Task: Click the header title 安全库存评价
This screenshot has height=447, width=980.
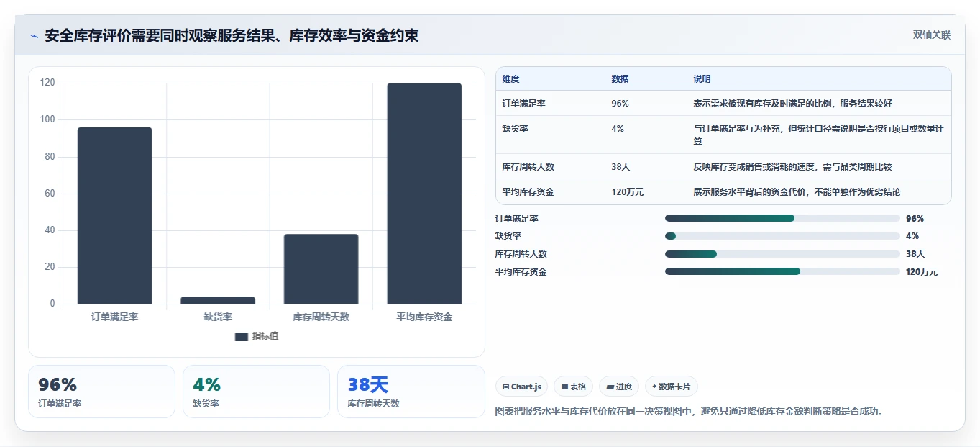Action: coord(232,36)
